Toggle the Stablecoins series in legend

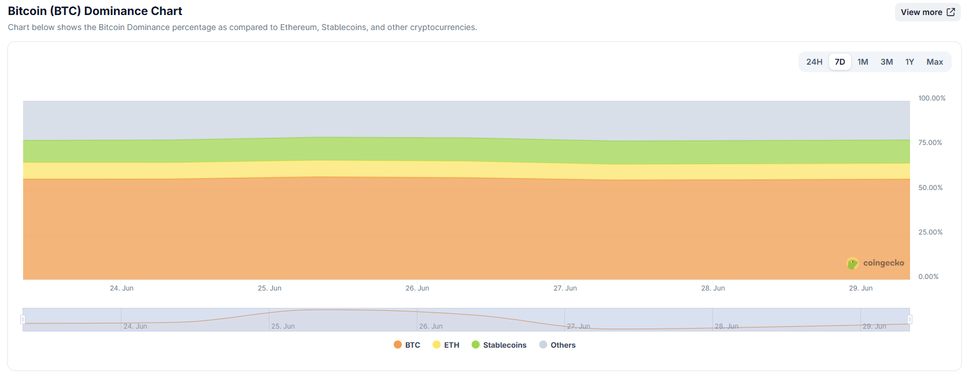tap(499, 345)
